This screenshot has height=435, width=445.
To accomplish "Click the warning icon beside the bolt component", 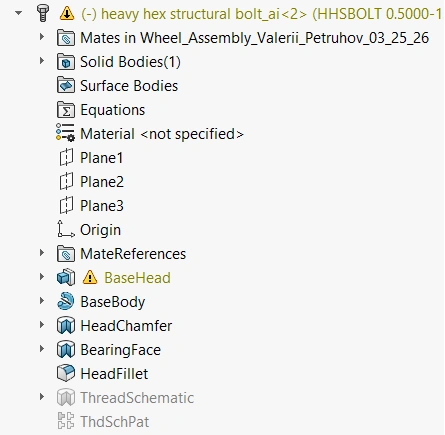I will (67, 14).
